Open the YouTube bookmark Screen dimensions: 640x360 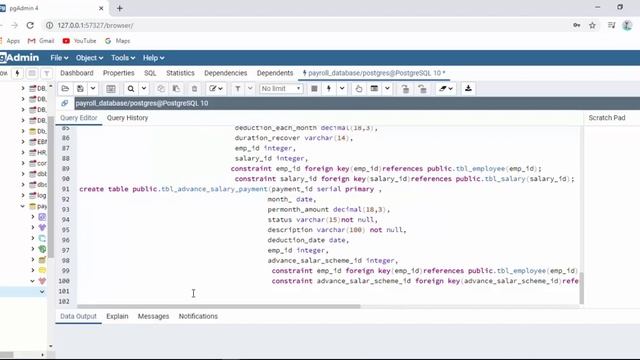(x=80, y=41)
